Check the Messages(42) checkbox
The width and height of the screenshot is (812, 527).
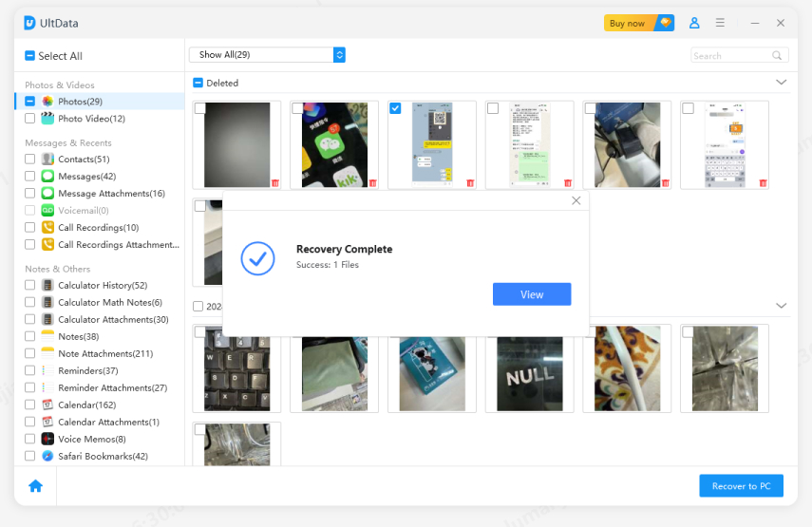coord(30,177)
